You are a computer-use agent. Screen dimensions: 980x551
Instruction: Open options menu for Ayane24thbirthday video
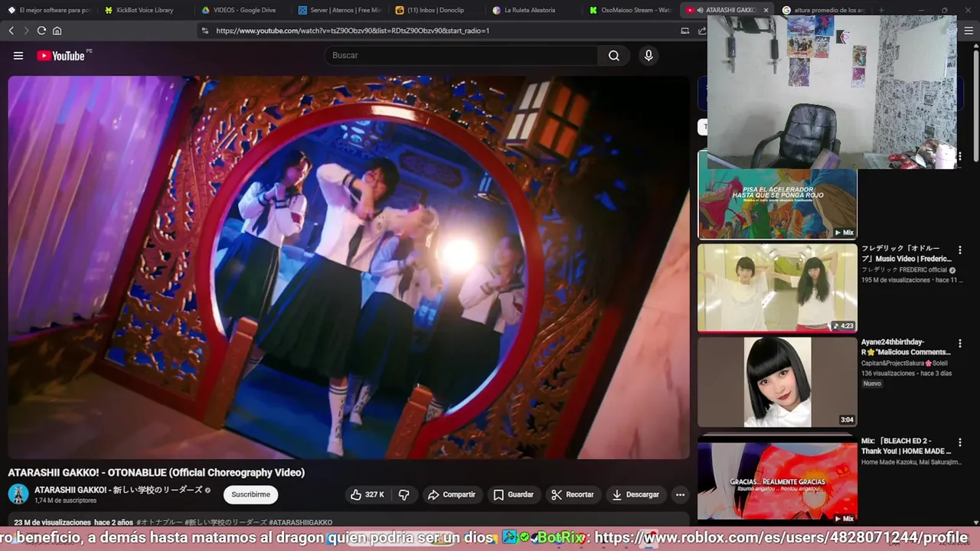click(x=959, y=344)
